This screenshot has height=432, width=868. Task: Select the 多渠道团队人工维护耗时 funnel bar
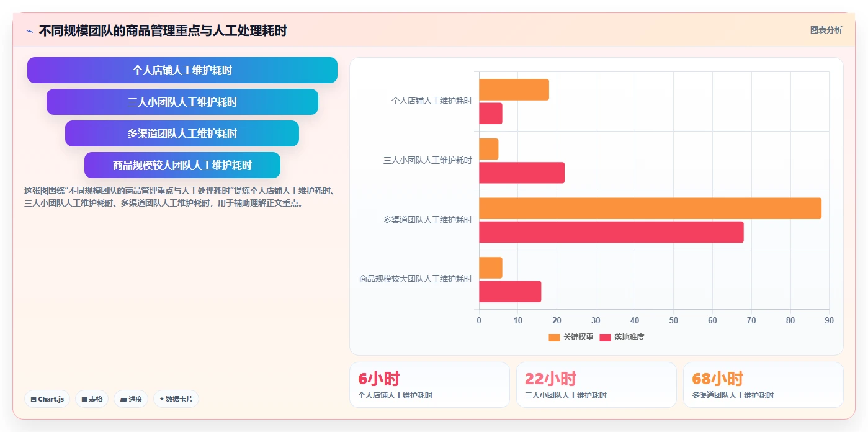pos(182,133)
